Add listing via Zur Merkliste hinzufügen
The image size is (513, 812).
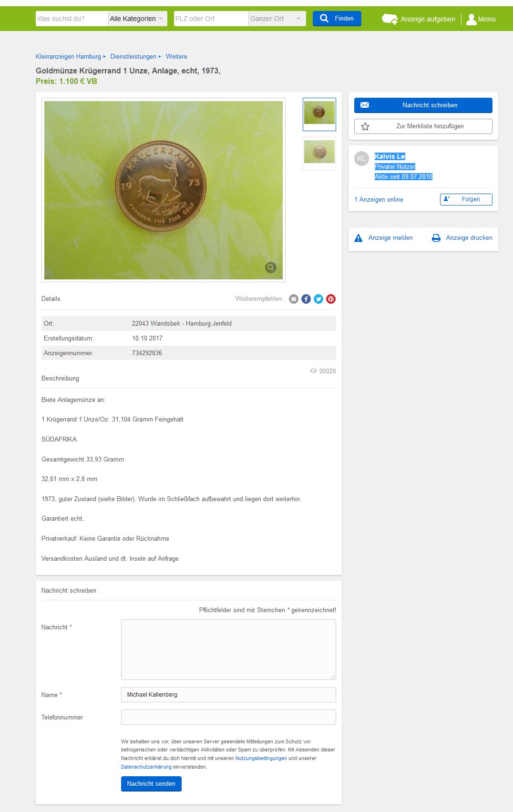click(423, 126)
